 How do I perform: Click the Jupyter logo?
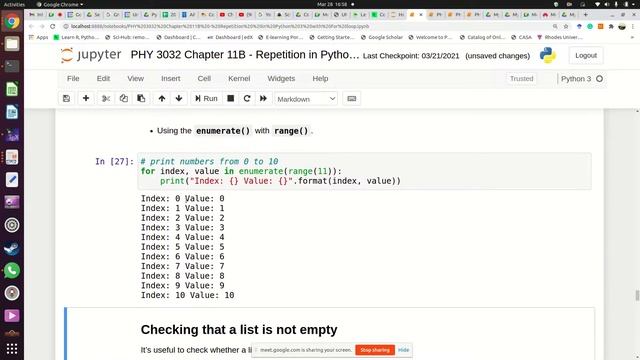pos(91,55)
